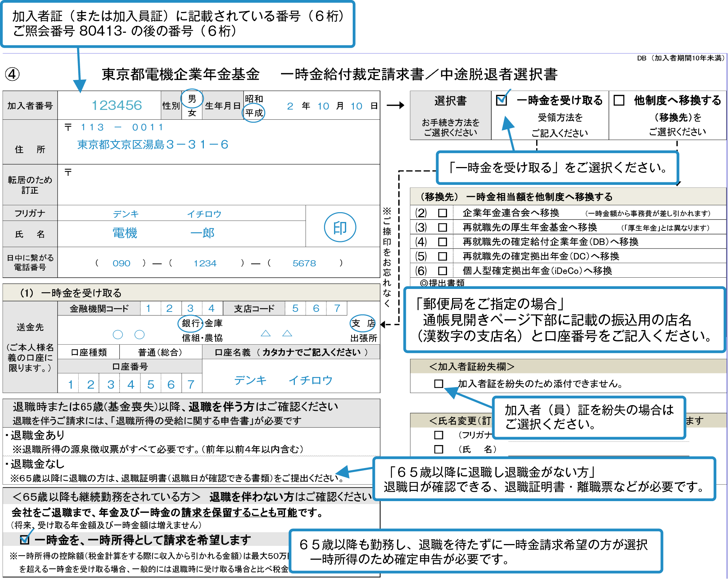Select the circled 支店 branch type
728x579 pixels.
click(x=363, y=323)
